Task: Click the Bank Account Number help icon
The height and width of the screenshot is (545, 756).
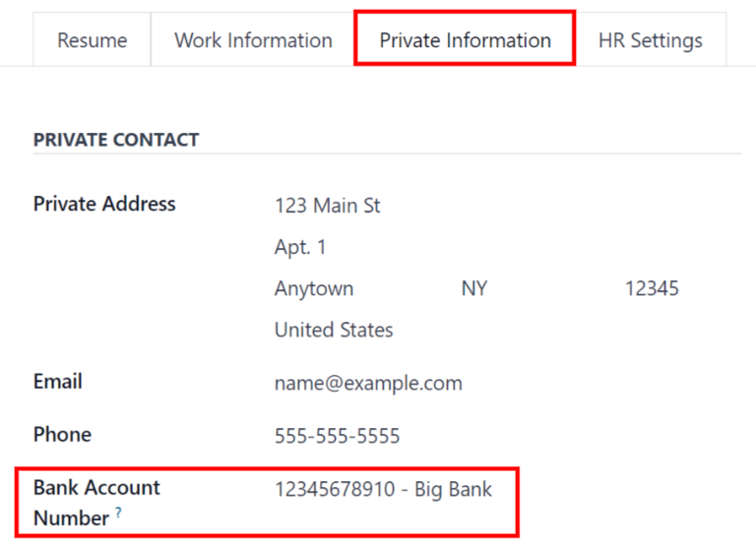Action: point(119,513)
